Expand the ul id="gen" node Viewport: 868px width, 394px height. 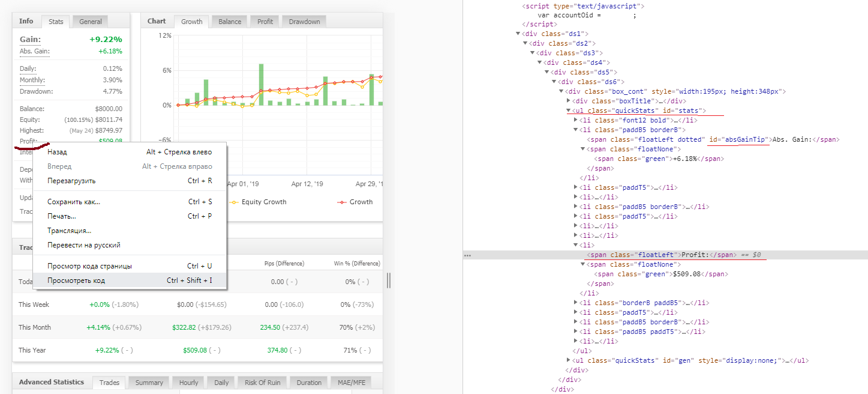click(569, 360)
